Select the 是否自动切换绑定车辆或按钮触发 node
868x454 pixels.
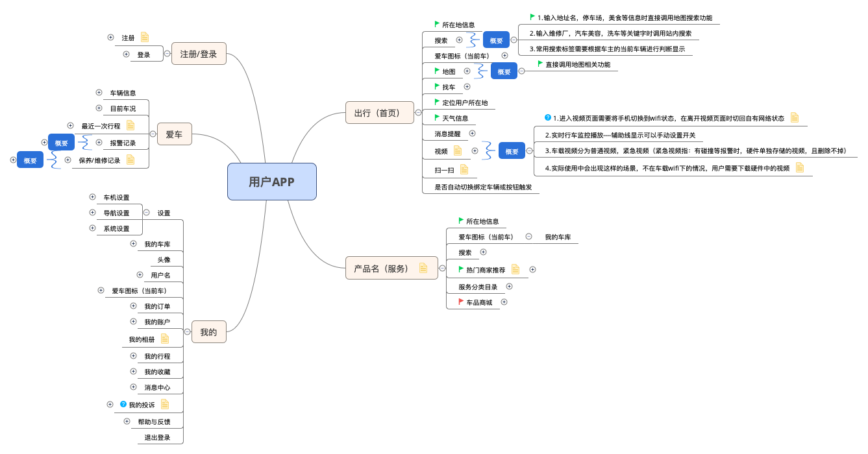click(x=483, y=187)
